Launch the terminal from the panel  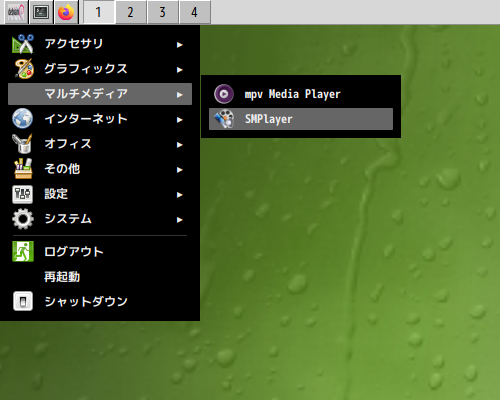41,12
